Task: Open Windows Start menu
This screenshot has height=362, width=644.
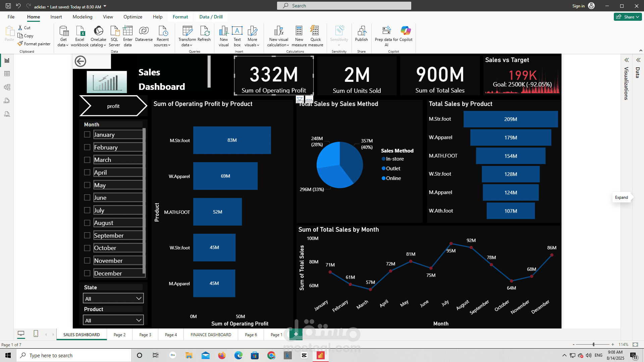Action: tap(8, 355)
